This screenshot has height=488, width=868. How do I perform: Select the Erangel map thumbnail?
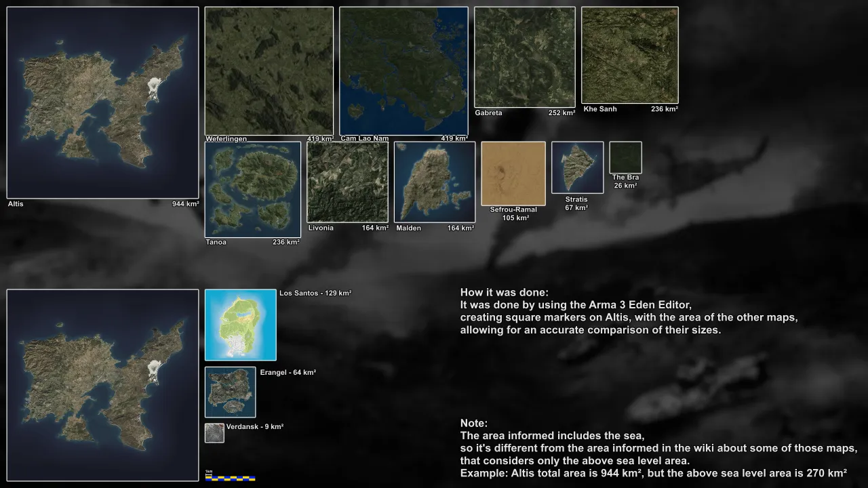tap(230, 392)
